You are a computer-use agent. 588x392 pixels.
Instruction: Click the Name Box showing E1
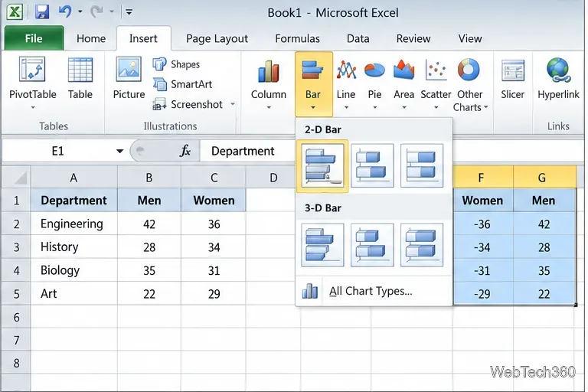click(x=57, y=151)
